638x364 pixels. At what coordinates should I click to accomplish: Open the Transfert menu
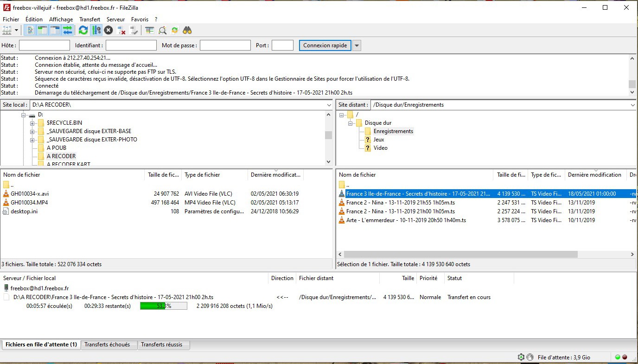(x=89, y=19)
